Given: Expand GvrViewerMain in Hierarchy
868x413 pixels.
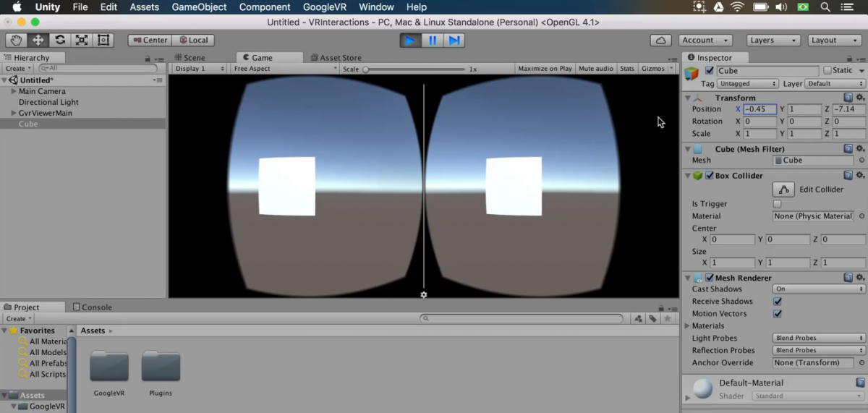Looking at the screenshot, I should 14,114.
